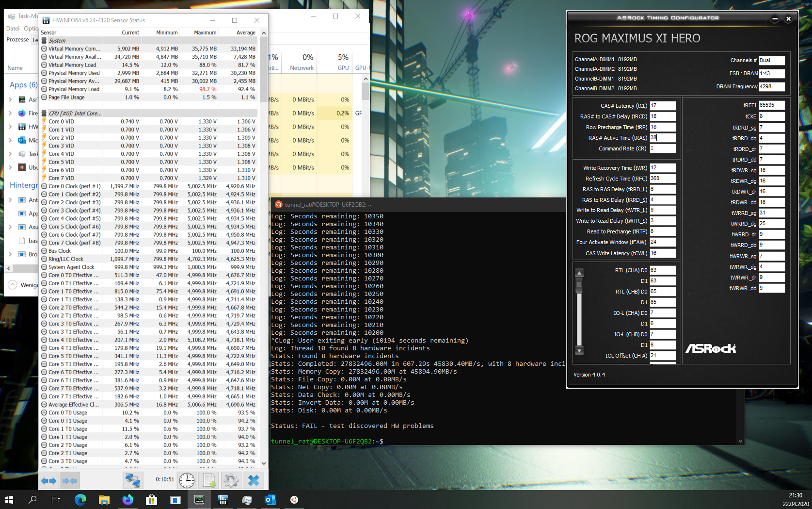Open Outlook from the taskbar
The height and width of the screenshot is (509, 812).
270,499
